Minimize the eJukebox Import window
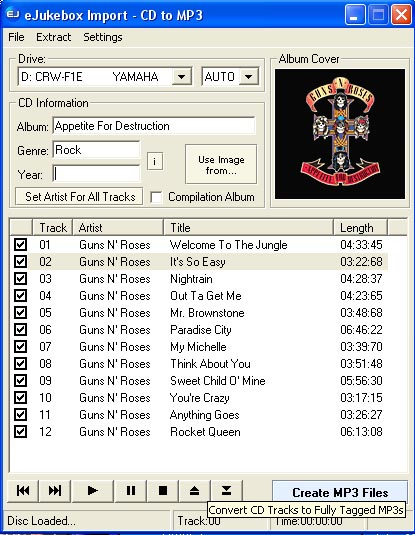 tap(355, 15)
